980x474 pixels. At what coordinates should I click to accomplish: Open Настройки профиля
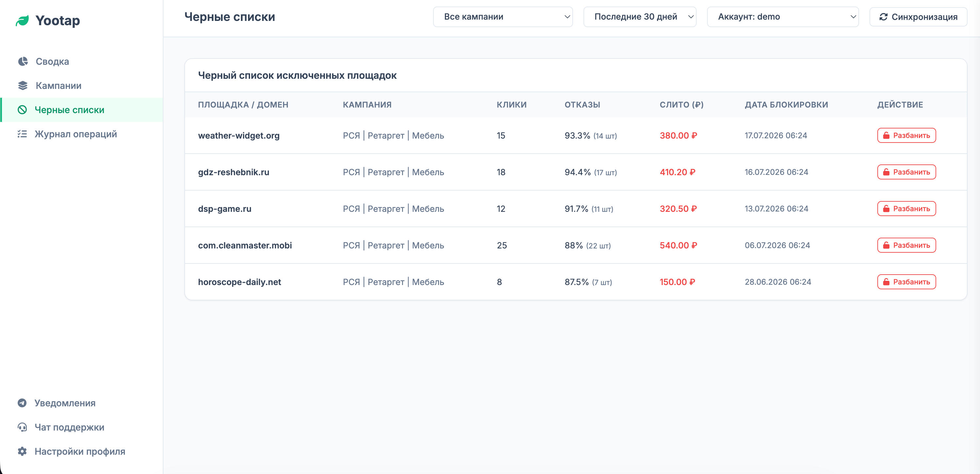tap(81, 451)
